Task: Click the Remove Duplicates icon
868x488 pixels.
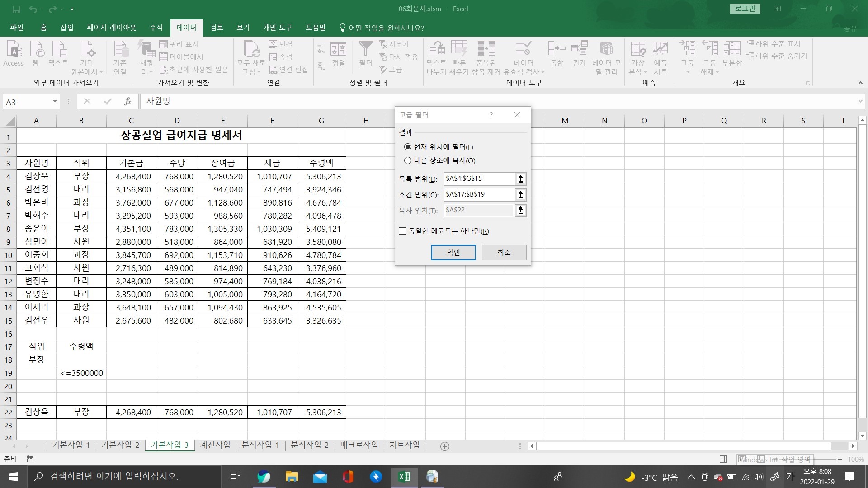Action: 486,49
